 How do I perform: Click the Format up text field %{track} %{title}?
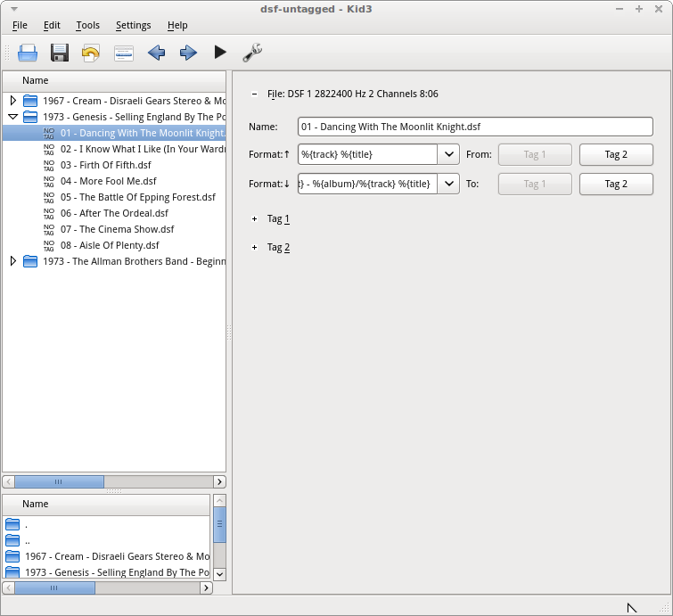pyautogui.click(x=367, y=154)
